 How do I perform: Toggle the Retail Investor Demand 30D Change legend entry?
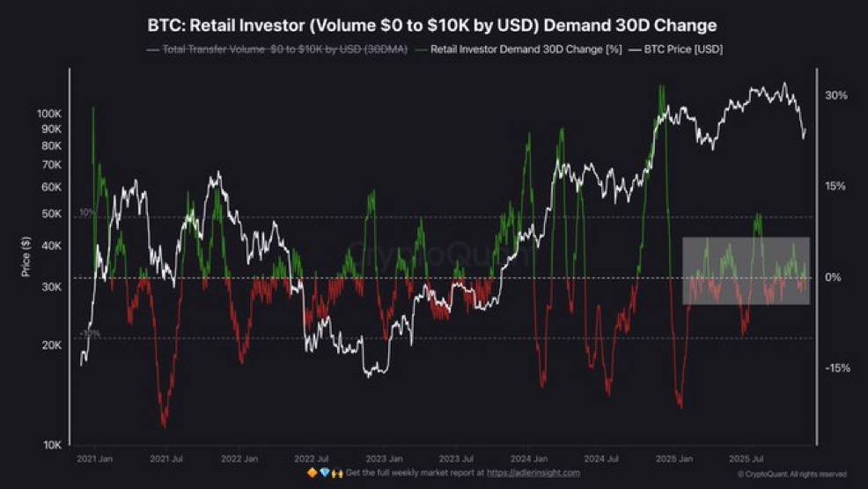point(519,49)
